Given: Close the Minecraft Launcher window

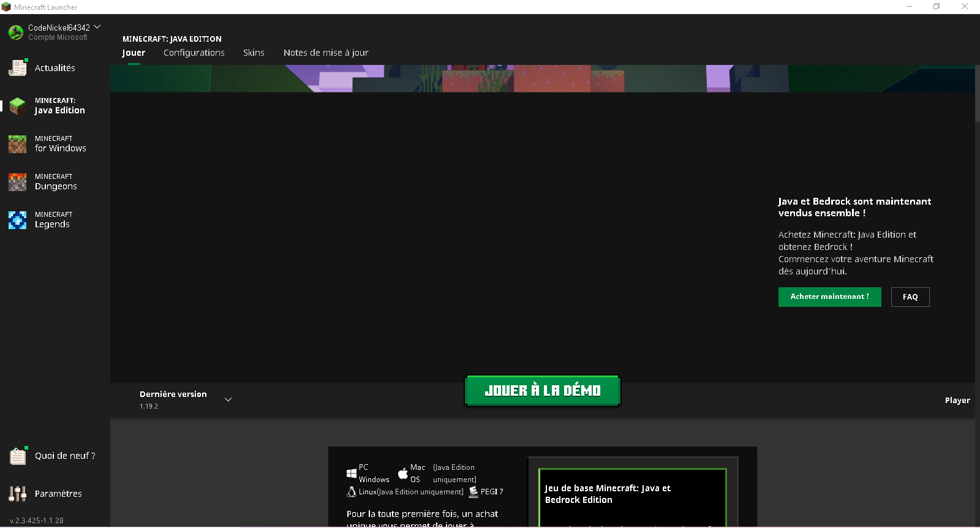Looking at the screenshot, I should point(965,7).
